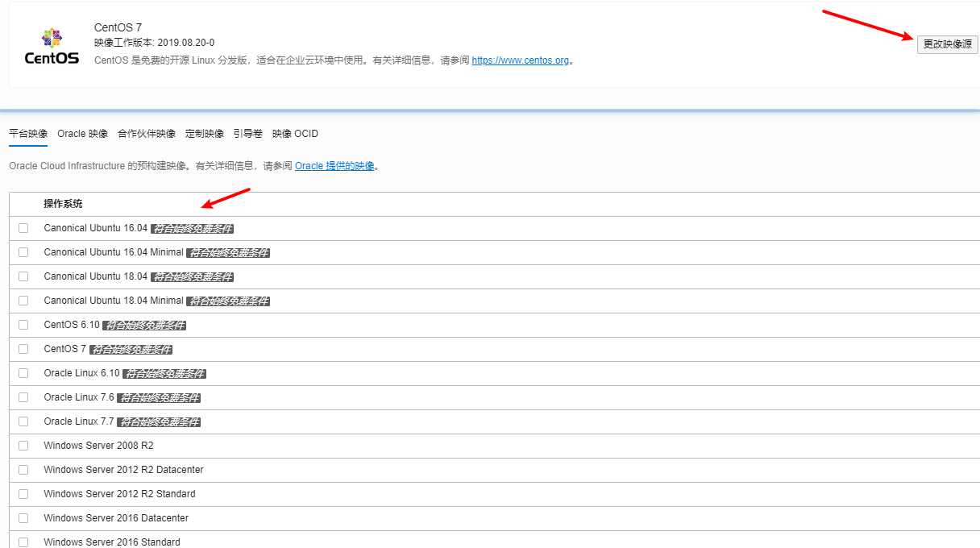Click the Windows Server 2016 Datacenter name

pos(116,518)
